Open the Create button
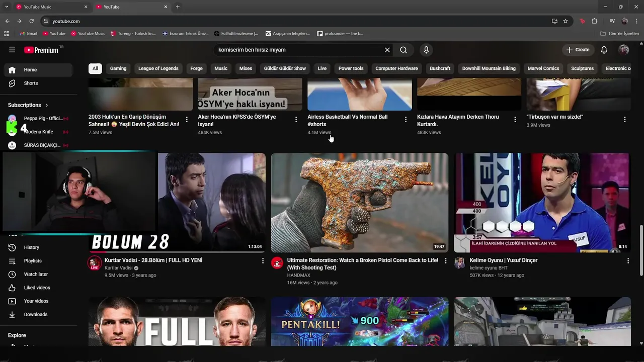This screenshot has width=644, height=362. point(578,50)
